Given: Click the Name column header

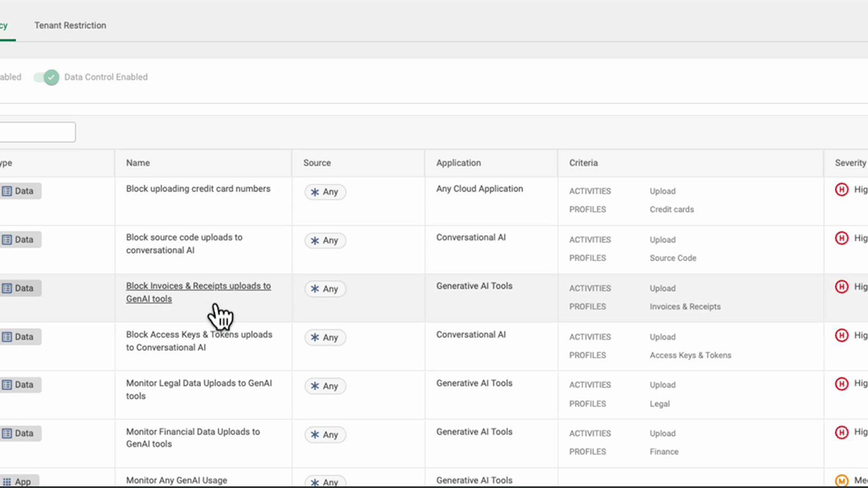Looking at the screenshot, I should pos(138,163).
